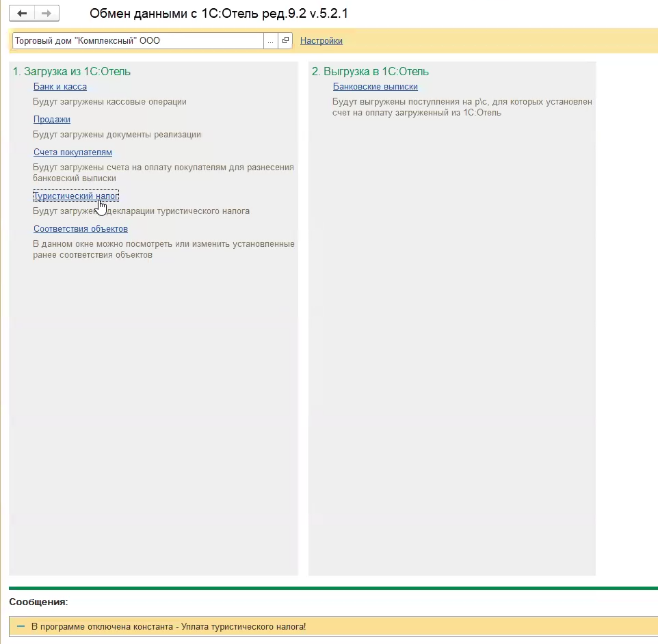Click the Сообщения: label

(x=38, y=602)
